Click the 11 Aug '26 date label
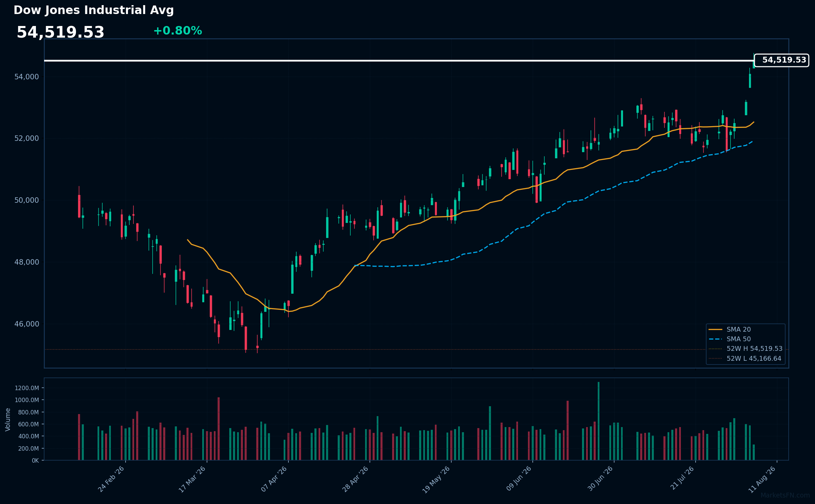Image resolution: width=815 pixels, height=504 pixels. pyautogui.click(x=762, y=480)
